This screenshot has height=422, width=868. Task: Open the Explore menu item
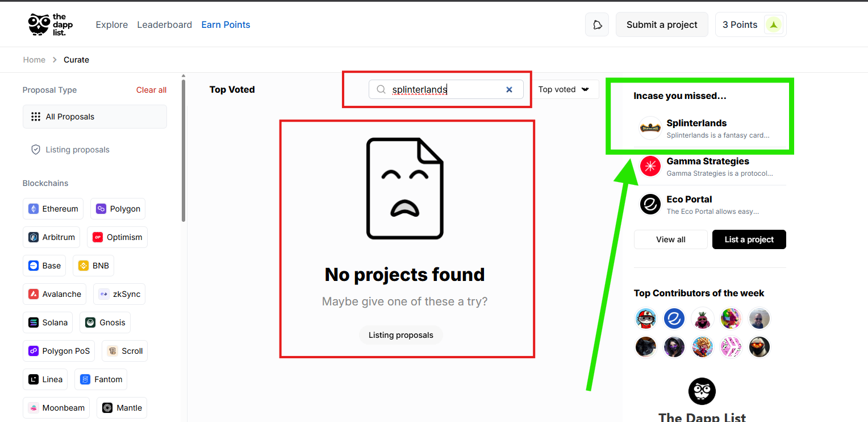point(112,24)
